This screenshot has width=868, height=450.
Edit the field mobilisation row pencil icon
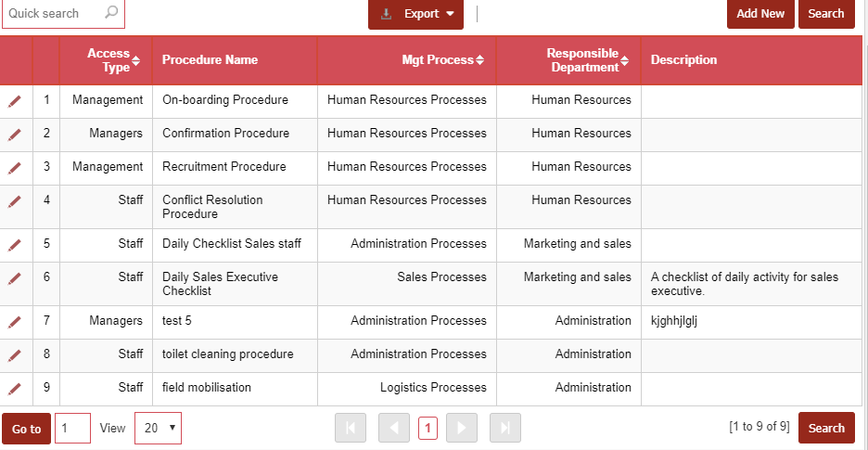(15, 389)
